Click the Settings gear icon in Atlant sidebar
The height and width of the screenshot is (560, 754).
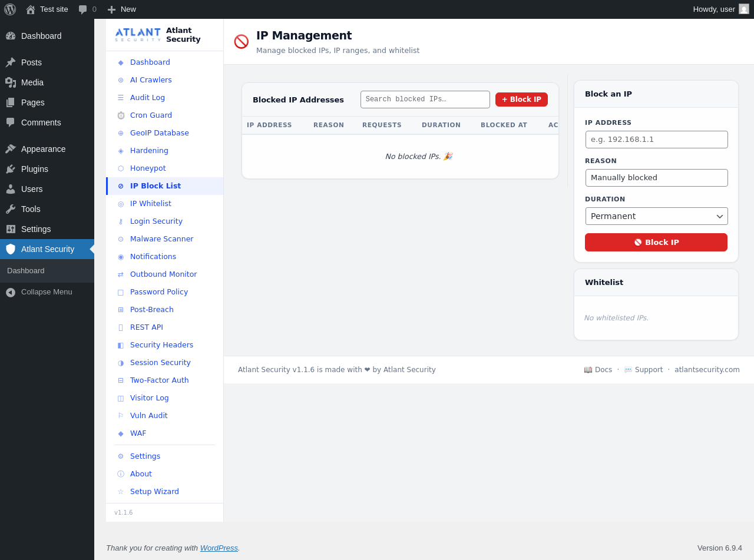121,456
